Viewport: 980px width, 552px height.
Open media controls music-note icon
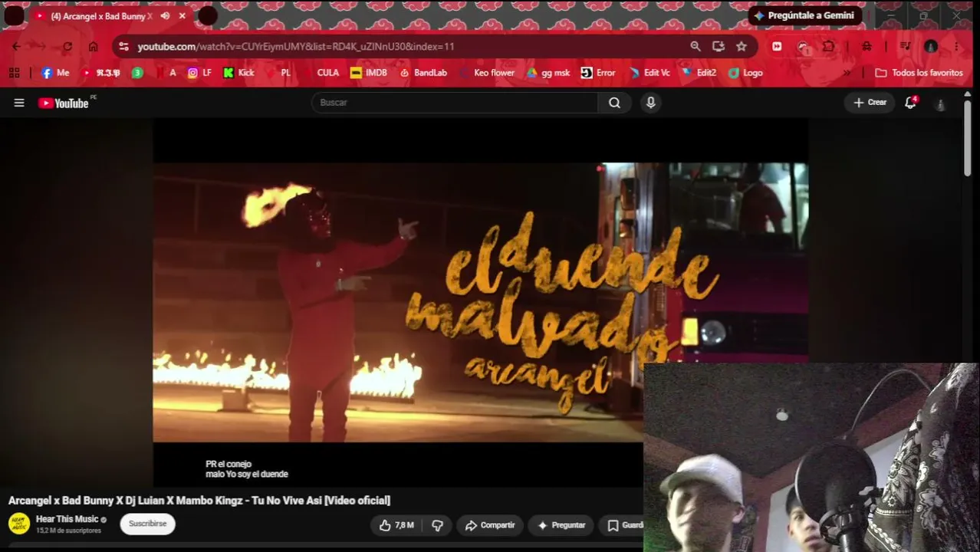[905, 46]
